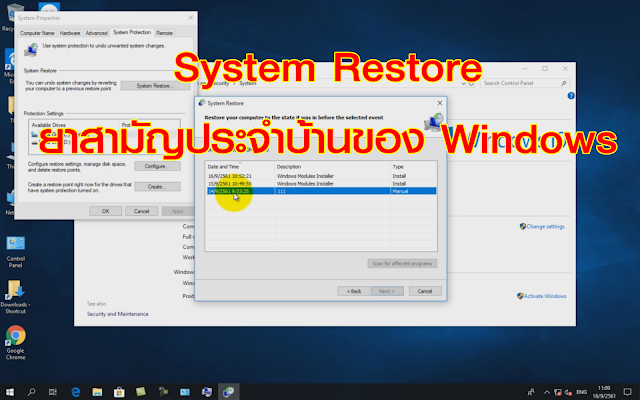Click the System Restore... button in System Properties
Viewport: 640px width, 400px height.
[x=155, y=86]
